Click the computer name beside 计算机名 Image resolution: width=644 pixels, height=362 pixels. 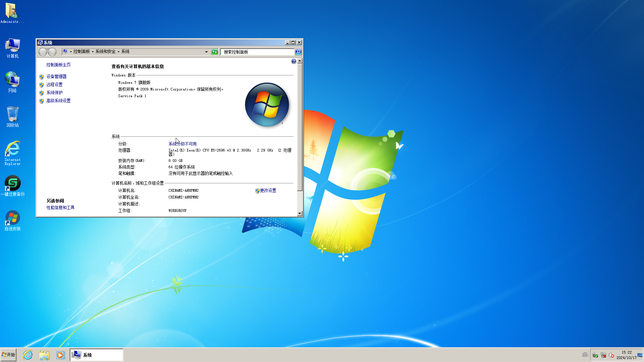(183, 190)
